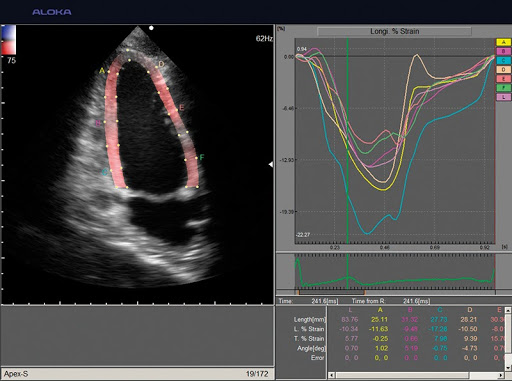
Task: Click the Time from R 241.6[ms] value
Action: pyautogui.click(x=416, y=301)
